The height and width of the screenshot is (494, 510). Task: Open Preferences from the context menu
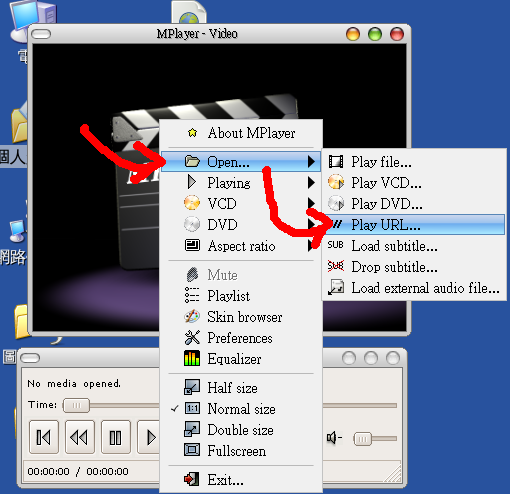[x=241, y=338]
